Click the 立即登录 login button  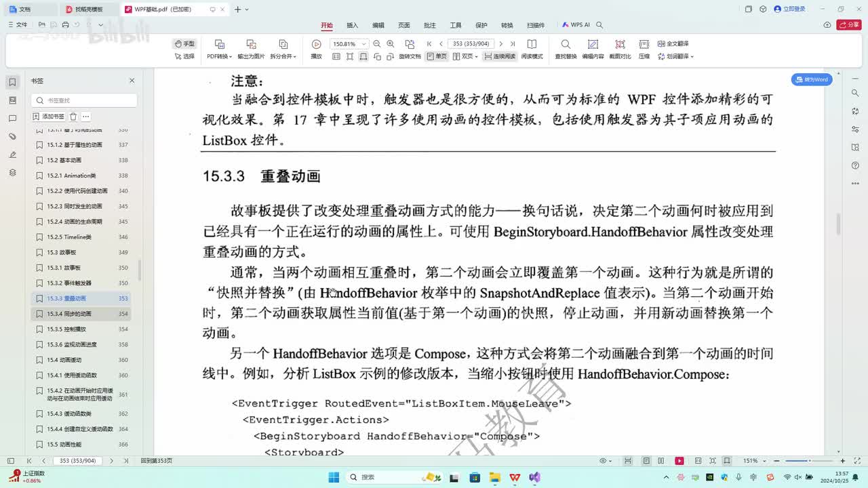790,9
